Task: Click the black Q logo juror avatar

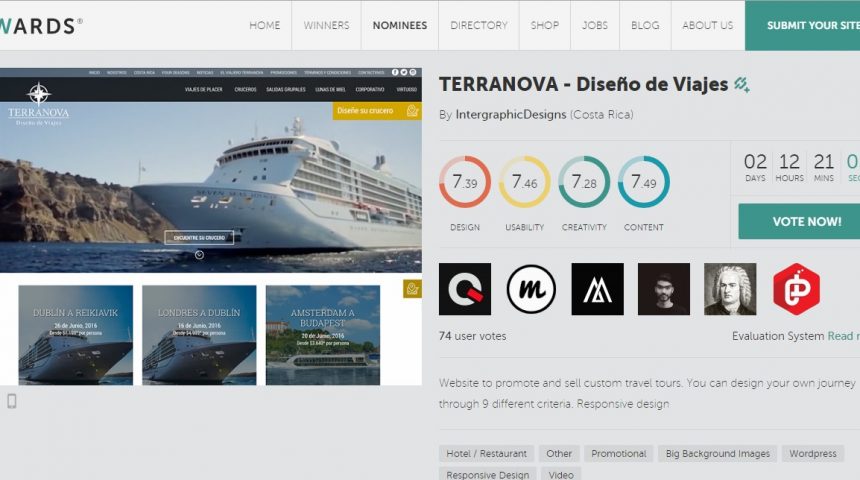Action: (x=465, y=289)
